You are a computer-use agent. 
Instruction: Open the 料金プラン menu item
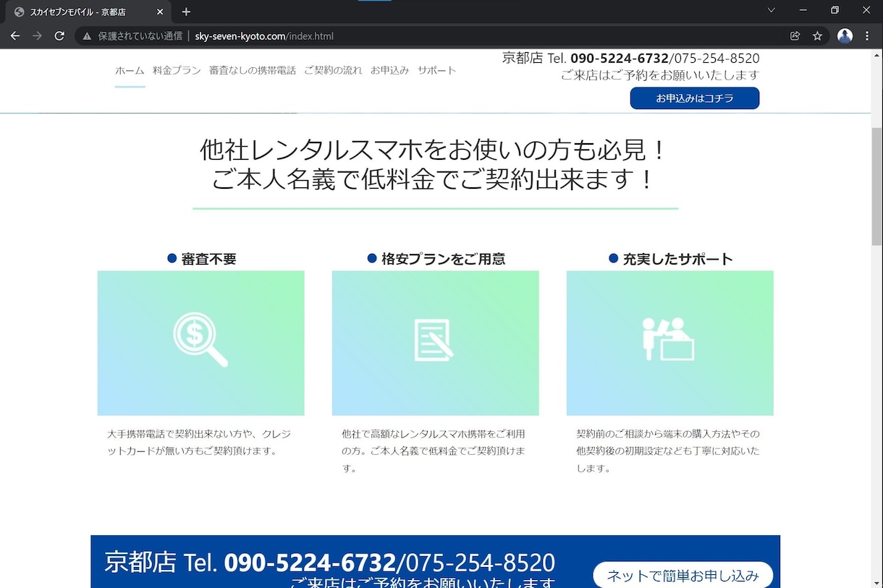[177, 70]
